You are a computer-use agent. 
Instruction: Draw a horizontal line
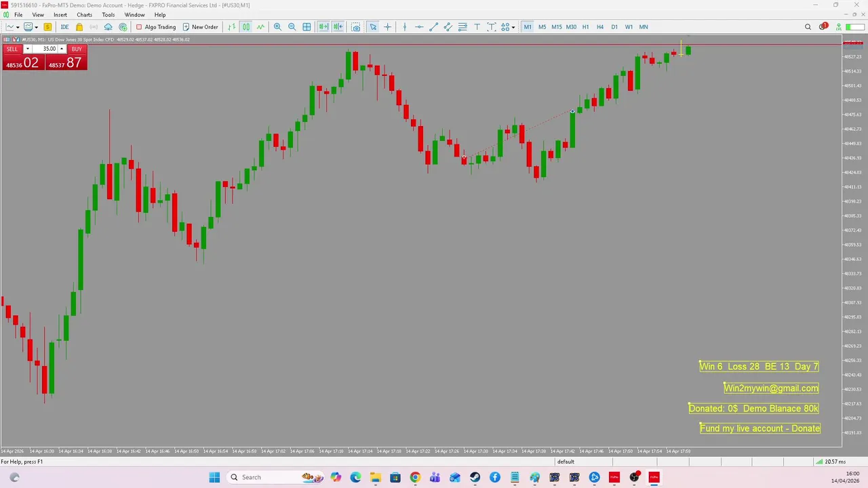pos(419,27)
